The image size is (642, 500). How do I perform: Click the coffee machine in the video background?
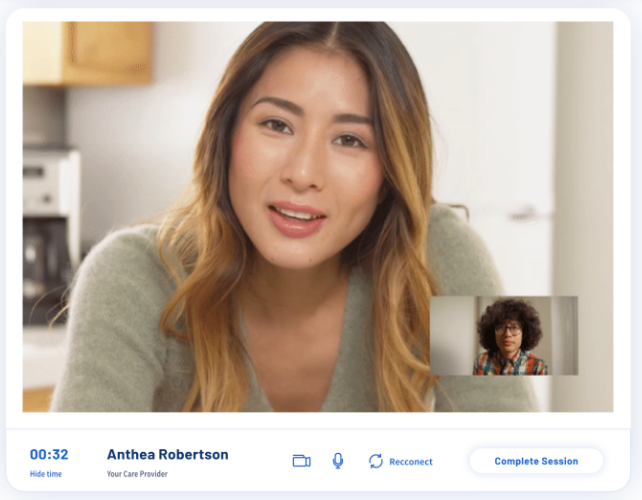(50, 235)
